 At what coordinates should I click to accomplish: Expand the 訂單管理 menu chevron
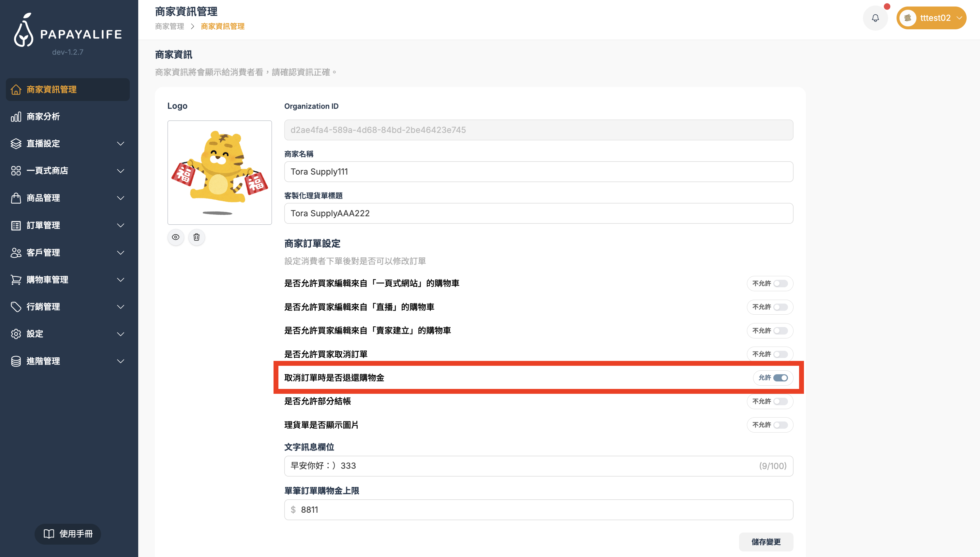point(121,225)
